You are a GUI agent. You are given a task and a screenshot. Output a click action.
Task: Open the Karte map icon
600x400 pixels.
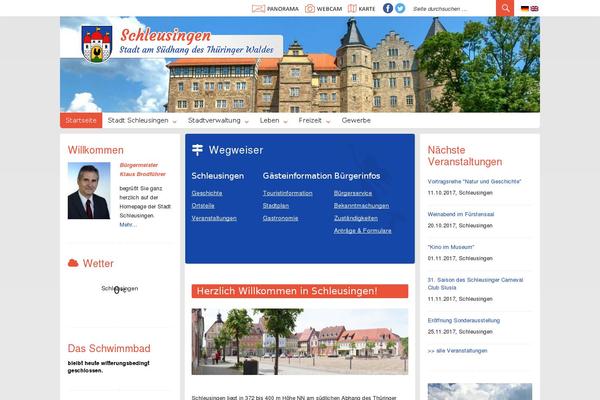pyautogui.click(x=352, y=8)
